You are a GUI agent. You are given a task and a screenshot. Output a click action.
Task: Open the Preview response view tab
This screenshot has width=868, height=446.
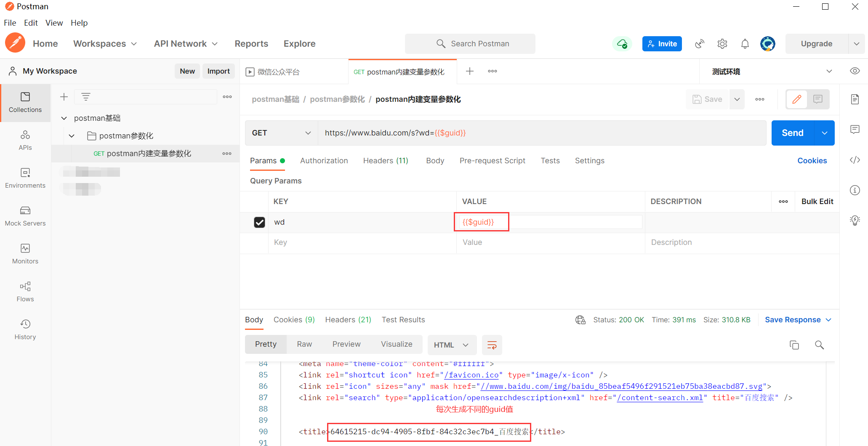click(346, 344)
